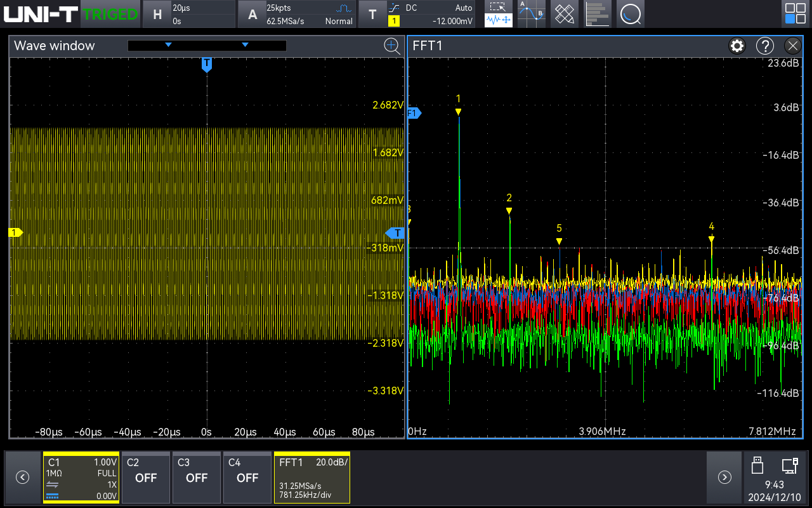Open the ruler and pencil measure tool
Screen dimensions: 812x508
pyautogui.click(x=564, y=13)
